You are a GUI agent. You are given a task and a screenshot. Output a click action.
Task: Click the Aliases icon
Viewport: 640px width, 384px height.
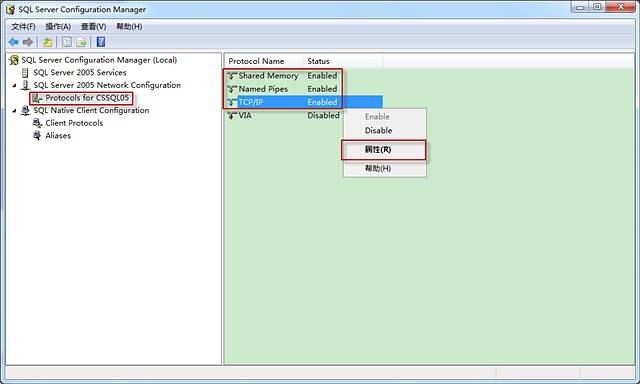point(37,135)
